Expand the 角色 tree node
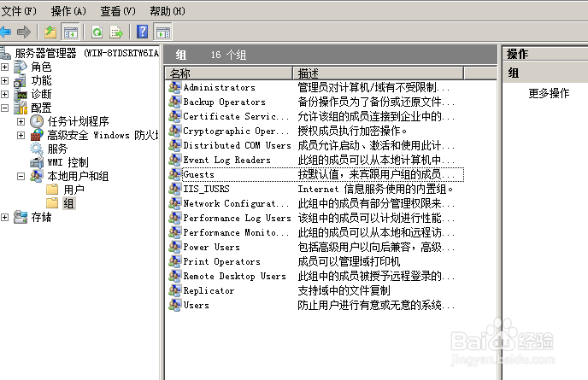 (4, 67)
